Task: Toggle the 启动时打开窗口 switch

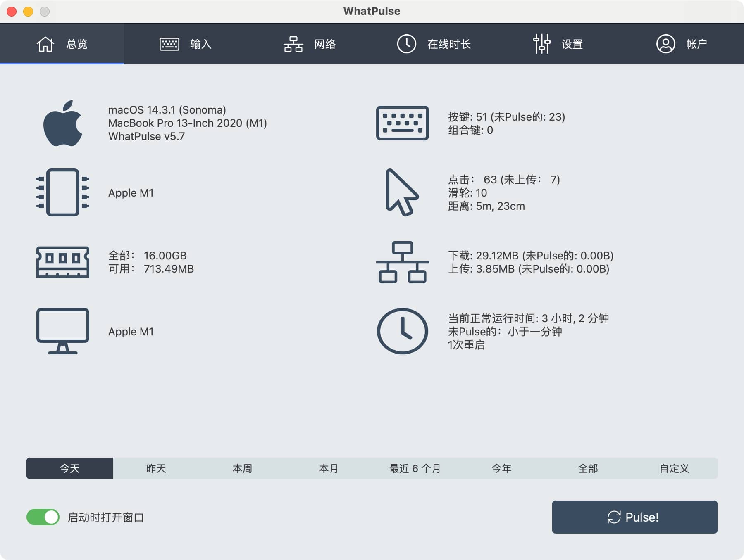Action: coord(43,517)
